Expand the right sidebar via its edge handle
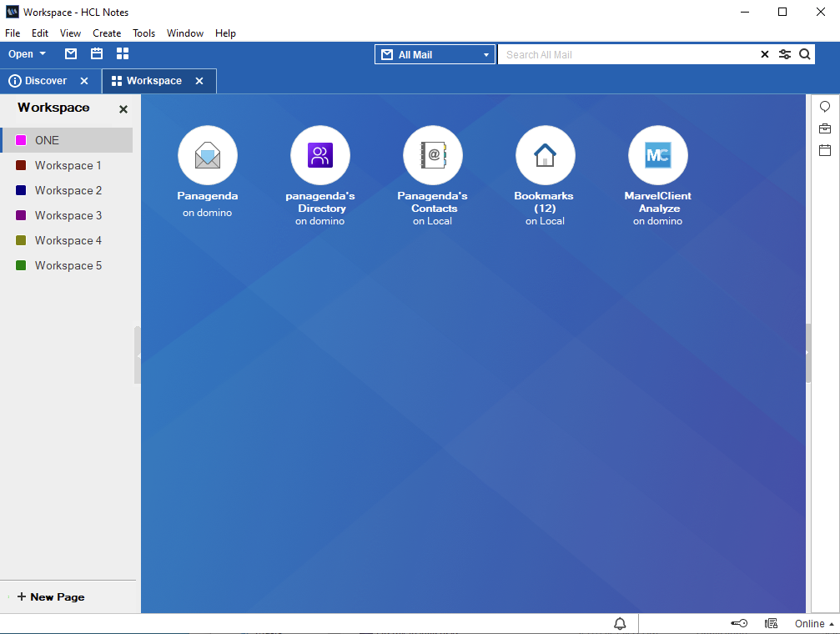 click(x=807, y=353)
